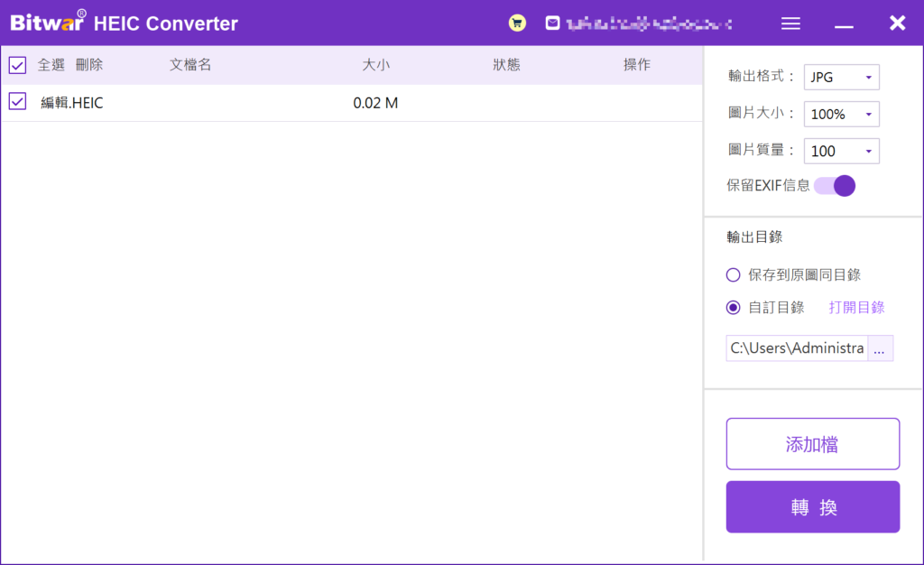
Task: Select the 編輯.HEIC file name
Action: [72, 103]
